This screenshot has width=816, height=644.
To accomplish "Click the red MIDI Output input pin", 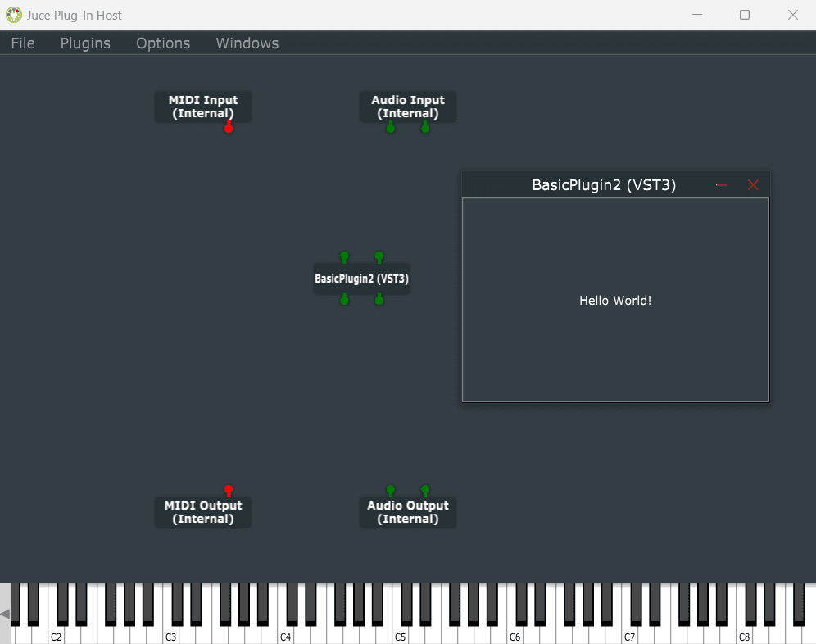I will click(229, 490).
